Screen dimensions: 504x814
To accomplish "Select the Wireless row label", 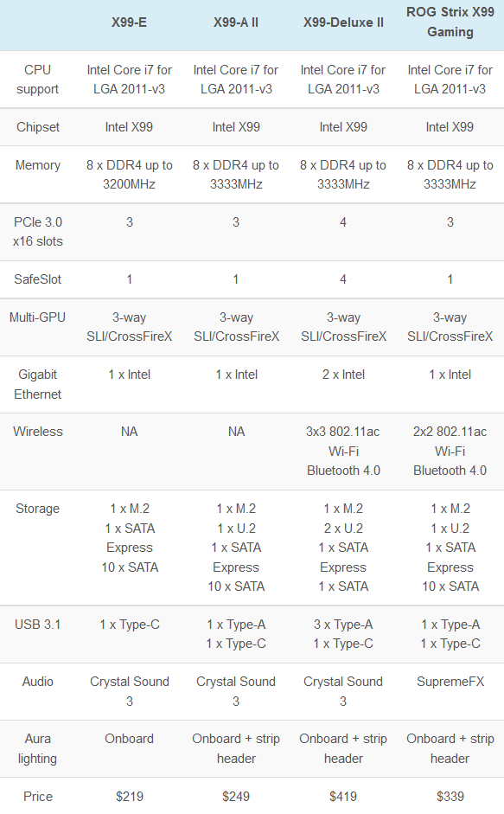I will tap(37, 432).
